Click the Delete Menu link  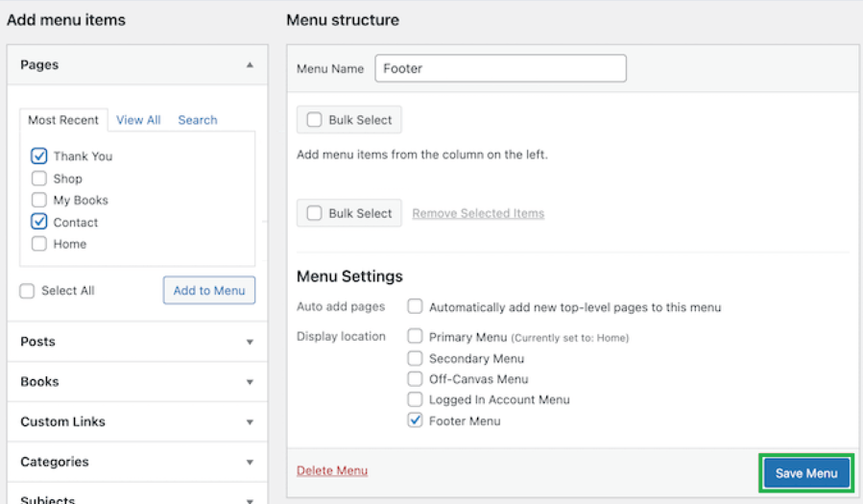point(331,470)
